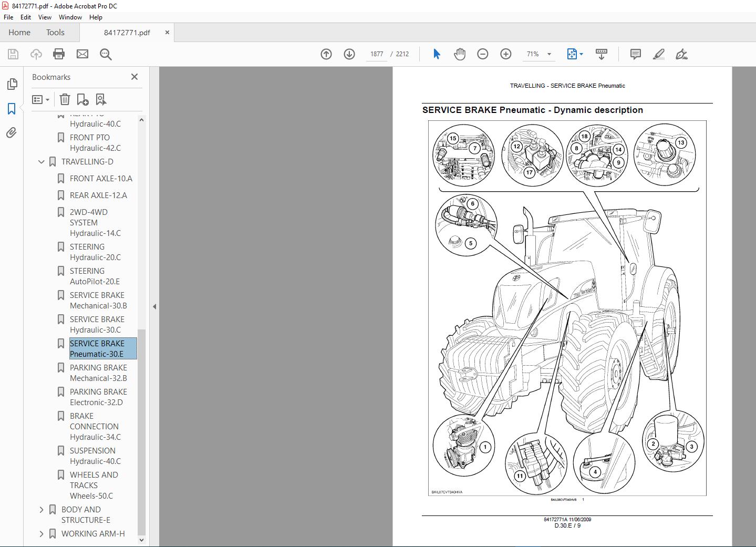Viewport: 756px width, 547px height.
Task: Go to previous page with up arrow
Action: click(x=326, y=54)
